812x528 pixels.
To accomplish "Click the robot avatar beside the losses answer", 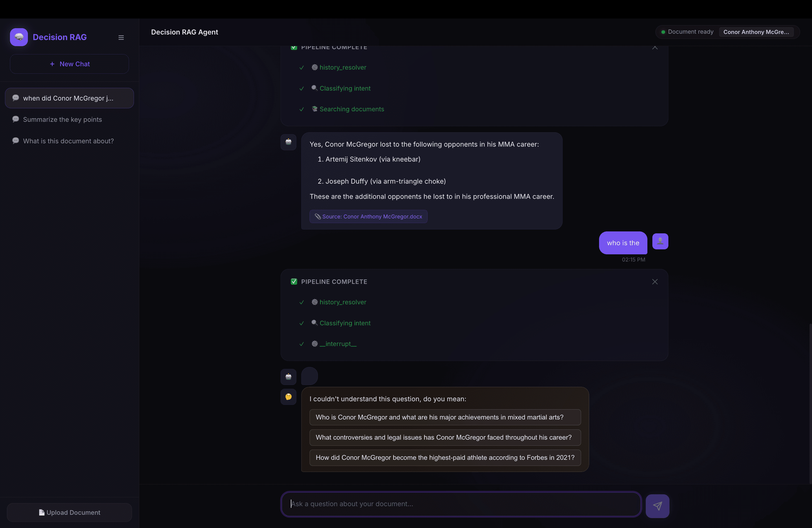I will point(288,142).
